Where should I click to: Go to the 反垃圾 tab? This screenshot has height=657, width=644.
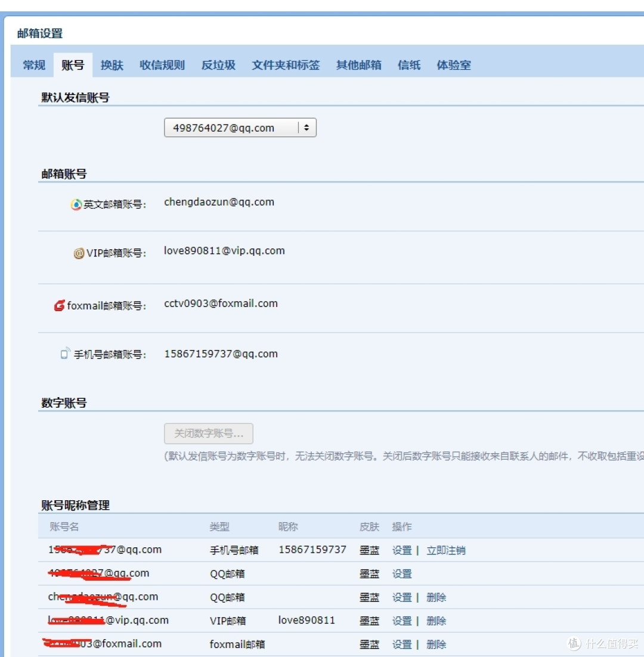point(218,65)
